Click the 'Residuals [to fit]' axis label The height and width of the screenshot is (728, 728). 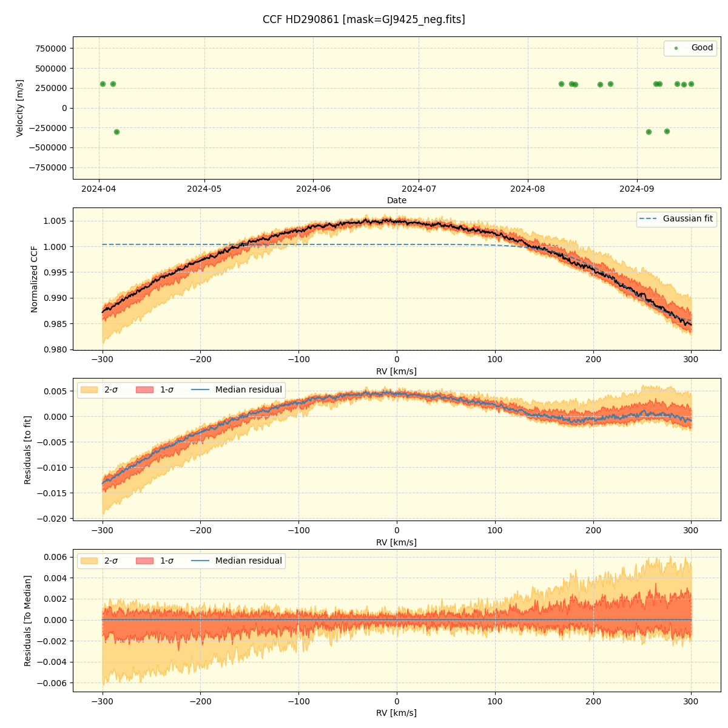[27, 450]
